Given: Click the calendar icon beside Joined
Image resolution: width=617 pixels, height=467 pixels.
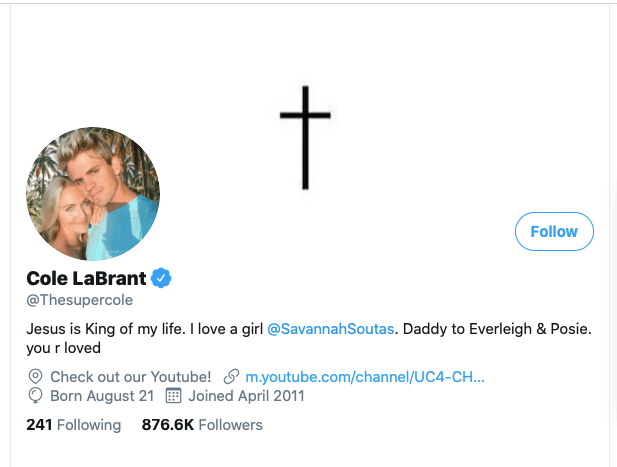Looking at the screenshot, I should (x=172, y=396).
